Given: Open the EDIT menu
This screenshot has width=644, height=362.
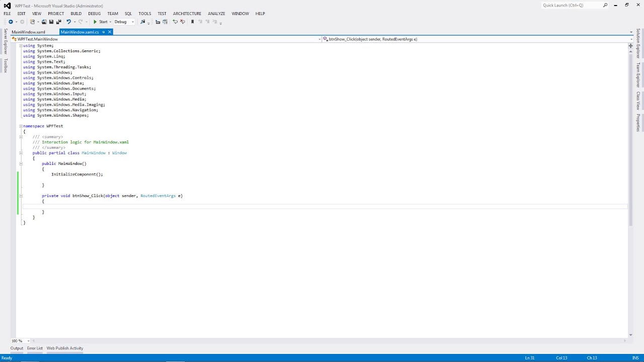Looking at the screenshot, I should point(21,14).
